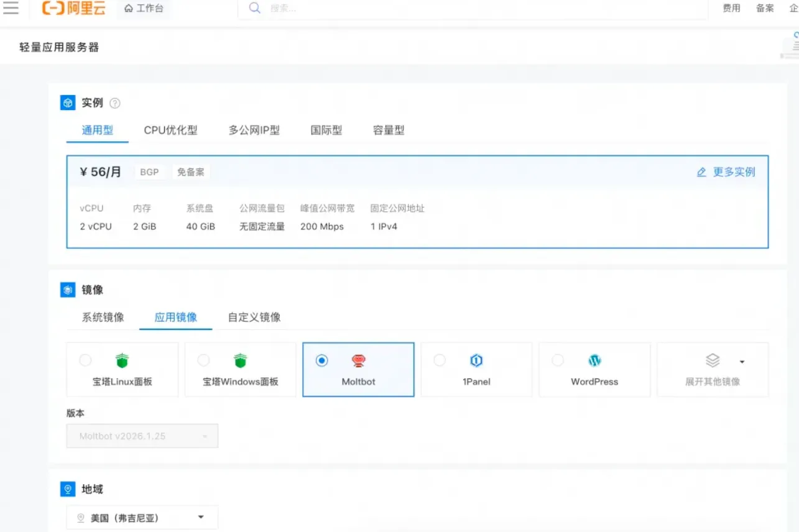
Task: Open the instance help question mark
Action: (x=115, y=103)
